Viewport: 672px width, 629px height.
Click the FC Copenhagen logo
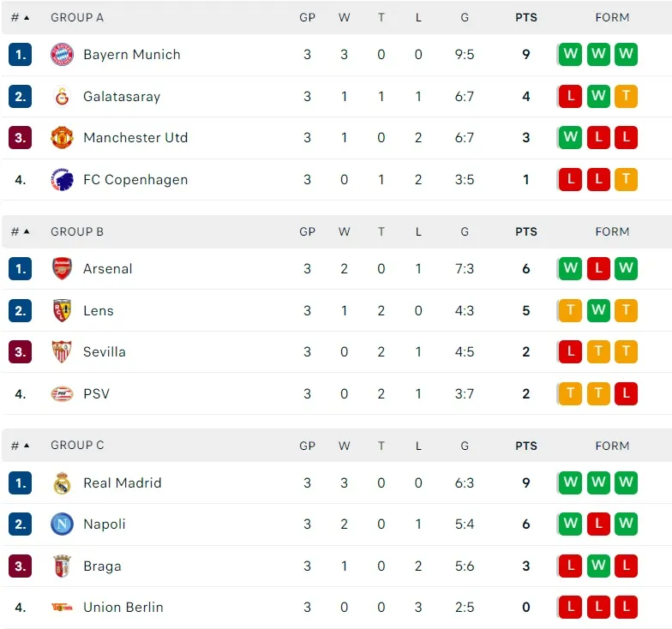pyautogui.click(x=62, y=180)
